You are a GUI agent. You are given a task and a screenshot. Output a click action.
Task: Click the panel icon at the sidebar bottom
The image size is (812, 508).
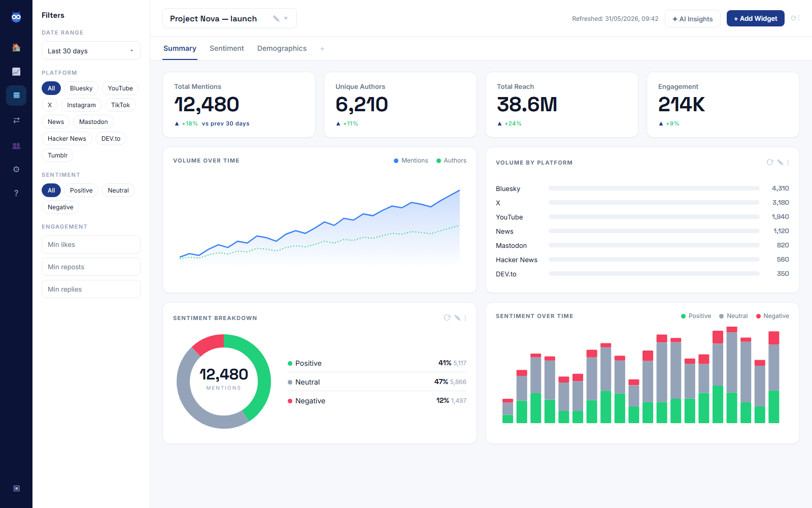pos(16,488)
